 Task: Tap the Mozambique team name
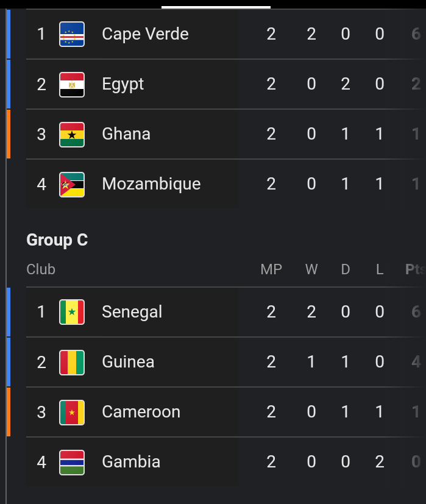151,184
